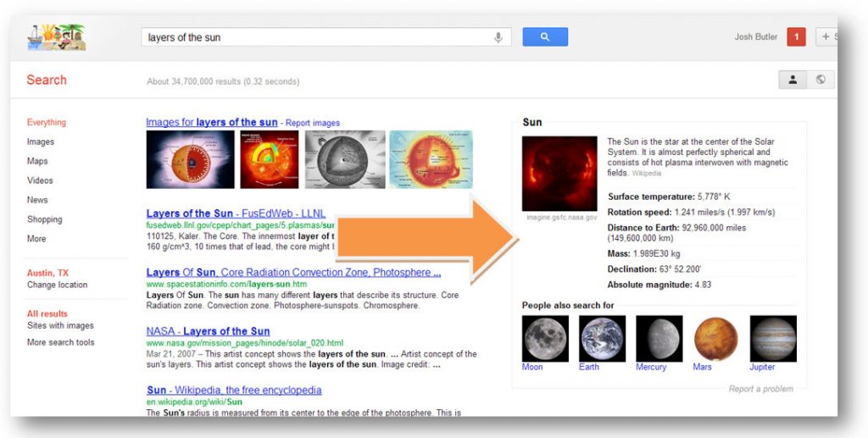Click Mass fact label

[619, 253]
